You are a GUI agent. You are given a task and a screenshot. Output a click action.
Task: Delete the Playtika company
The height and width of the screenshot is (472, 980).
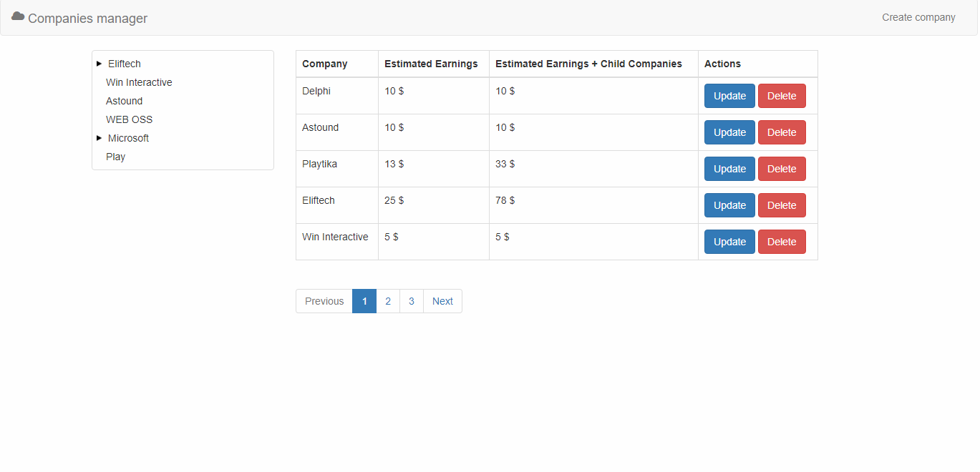click(782, 169)
